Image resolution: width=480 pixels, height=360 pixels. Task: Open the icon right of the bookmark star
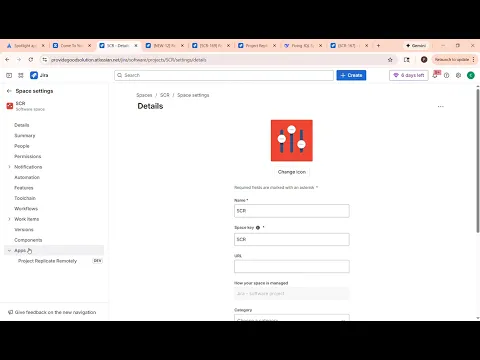[x=407, y=60]
